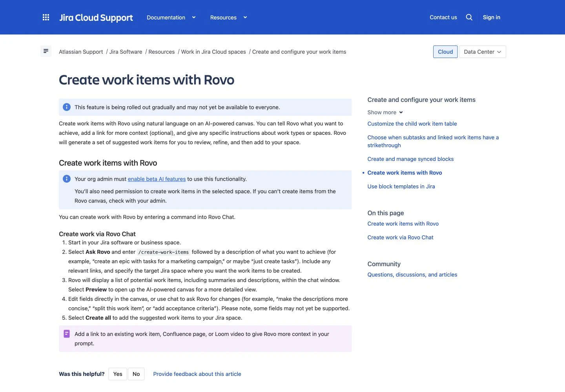Click chevron next to Documentation
Image resolution: width=565 pixels, height=392 pixels.
click(x=194, y=17)
